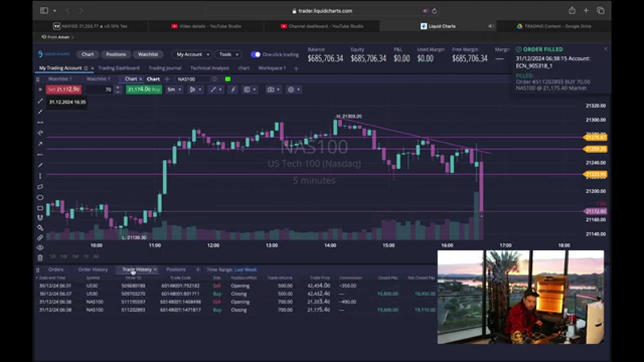
Task: Reload the page in browser toolbar
Action: click(x=434, y=11)
